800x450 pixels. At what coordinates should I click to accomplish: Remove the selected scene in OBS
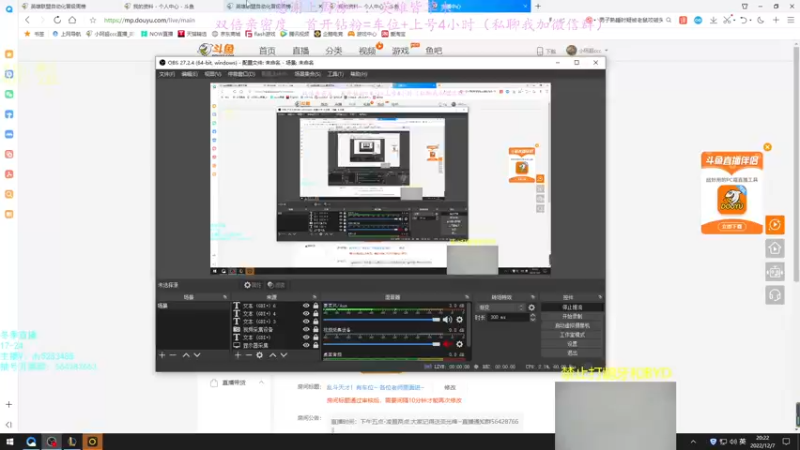point(173,355)
